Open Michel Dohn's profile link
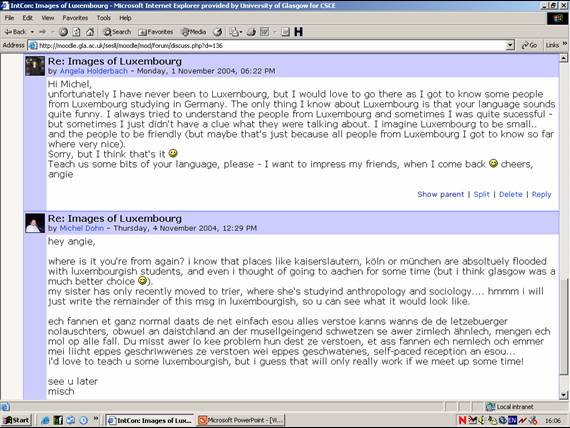Viewport: 570px width, 428px height. [x=81, y=228]
